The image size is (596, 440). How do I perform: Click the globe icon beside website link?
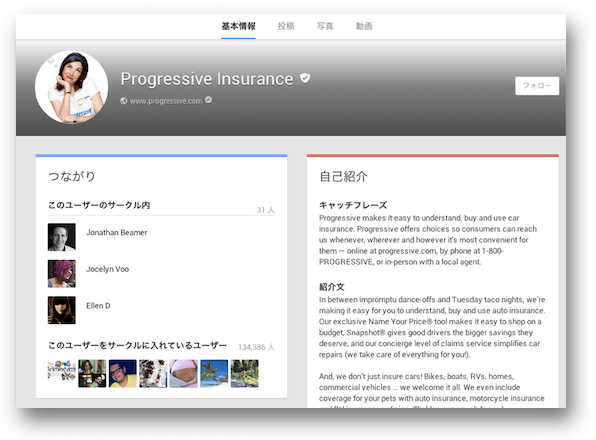[x=124, y=101]
